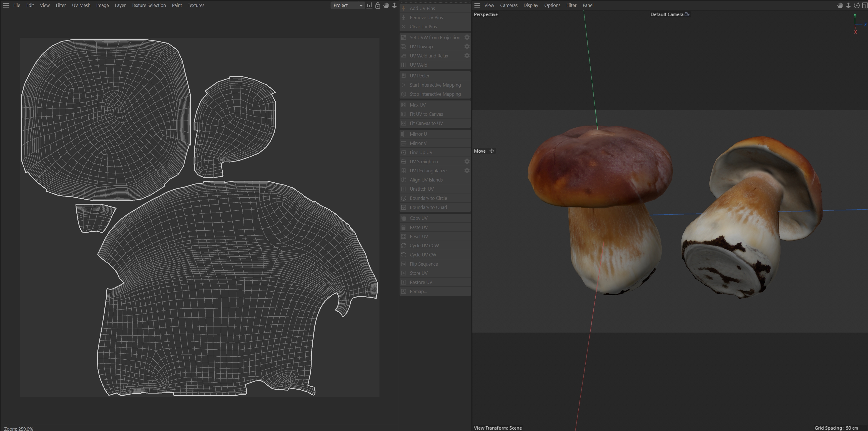
Task: Open the Project dropdown
Action: (347, 5)
